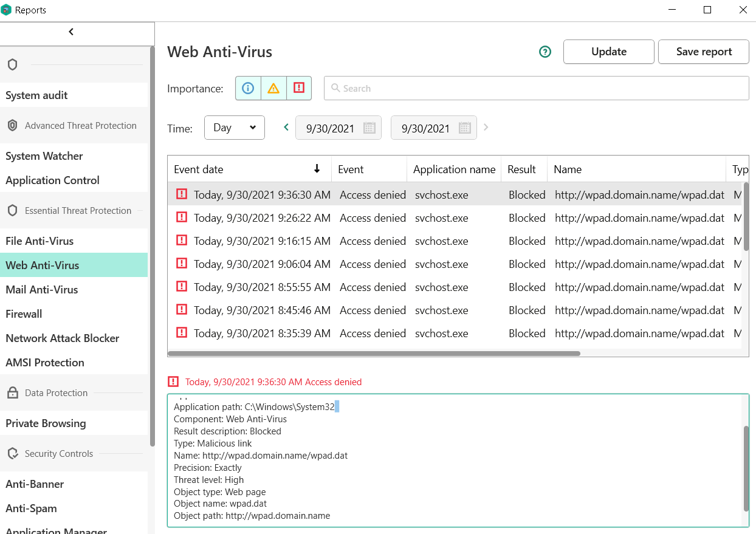Sort by the Result column header
This screenshot has width=756, height=534.
coord(524,169)
